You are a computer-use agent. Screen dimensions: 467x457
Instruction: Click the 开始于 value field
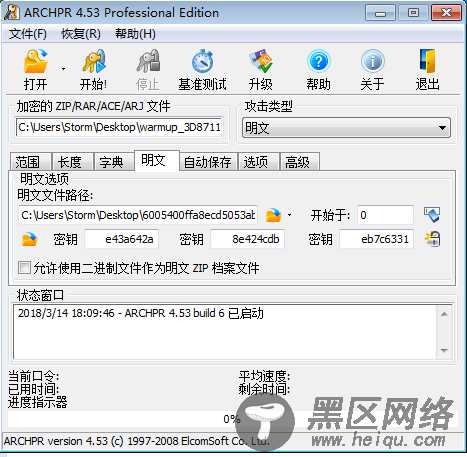(385, 215)
